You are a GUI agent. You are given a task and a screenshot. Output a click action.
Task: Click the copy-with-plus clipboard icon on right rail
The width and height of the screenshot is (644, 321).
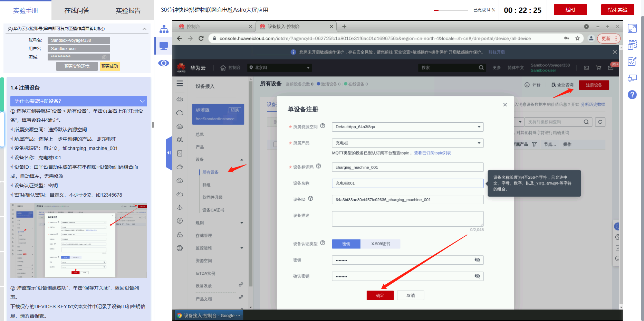632,45
